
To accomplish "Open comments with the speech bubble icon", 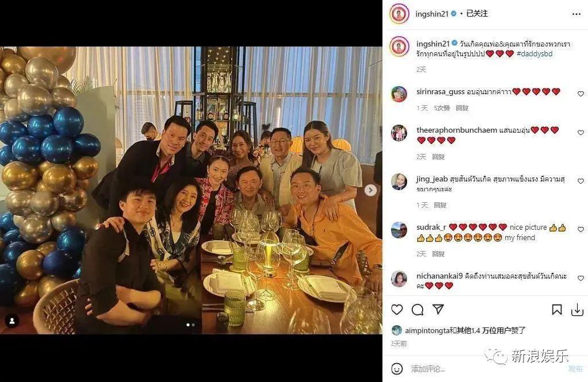I will [x=417, y=310].
